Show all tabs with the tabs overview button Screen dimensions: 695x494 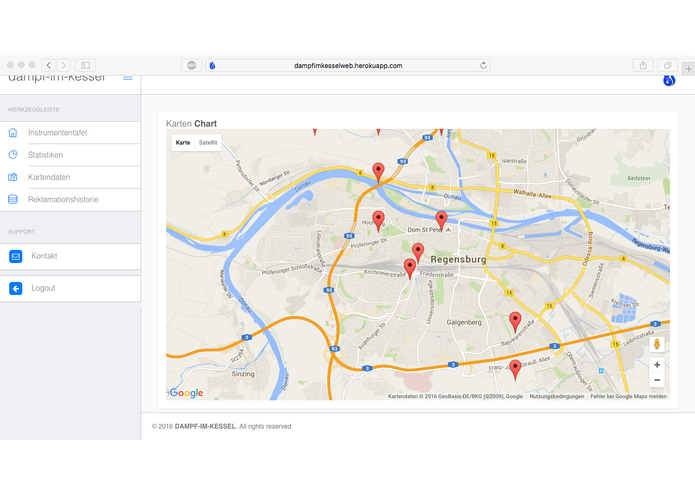point(667,66)
